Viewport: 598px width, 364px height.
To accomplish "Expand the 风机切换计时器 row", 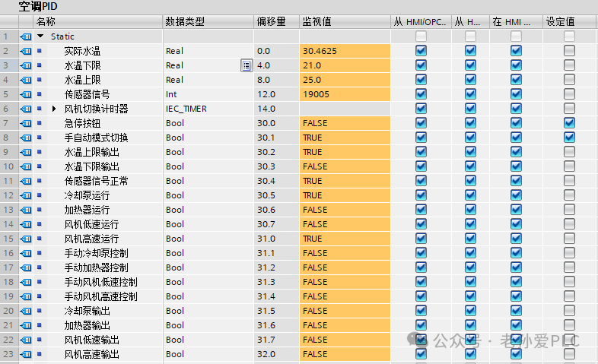I will coord(54,109).
